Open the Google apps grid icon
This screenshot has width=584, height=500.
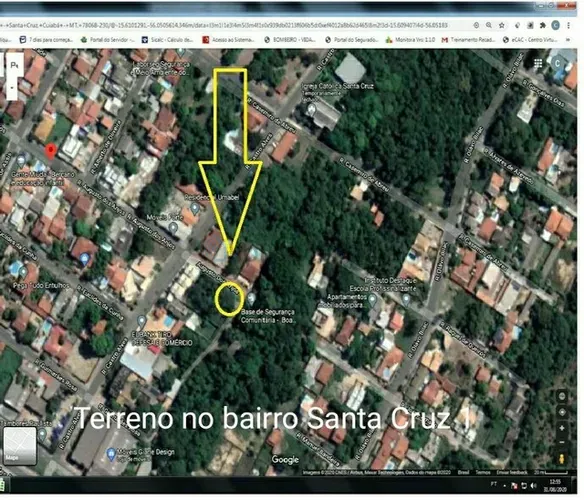pyautogui.click(x=538, y=63)
